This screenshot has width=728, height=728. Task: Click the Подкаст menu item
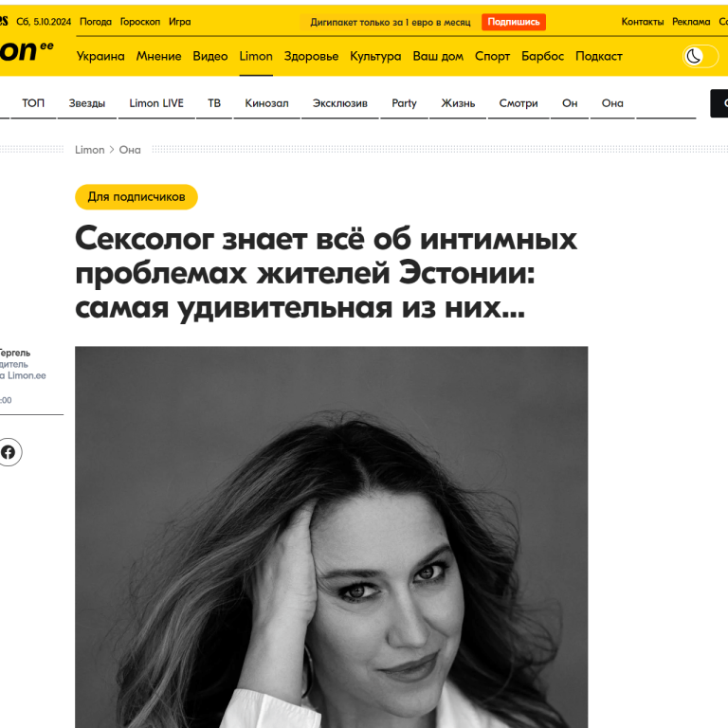(x=599, y=56)
